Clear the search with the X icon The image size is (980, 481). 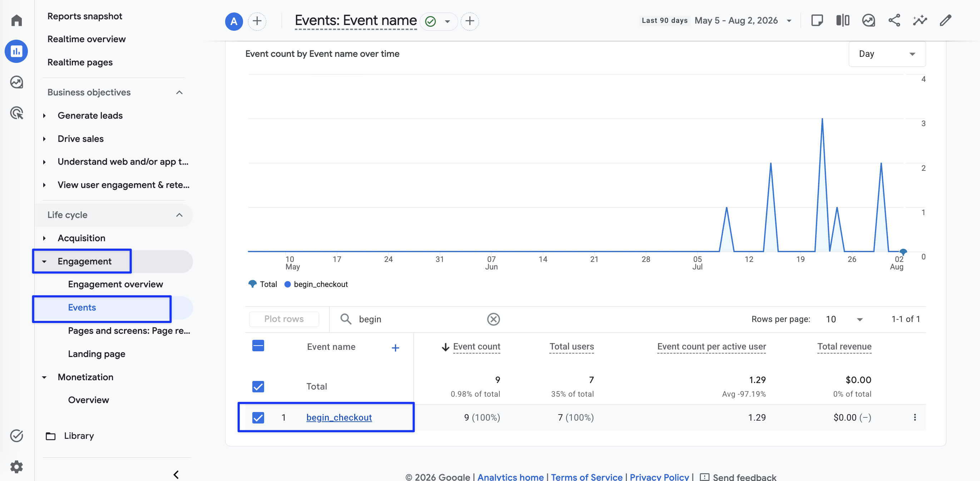click(494, 319)
